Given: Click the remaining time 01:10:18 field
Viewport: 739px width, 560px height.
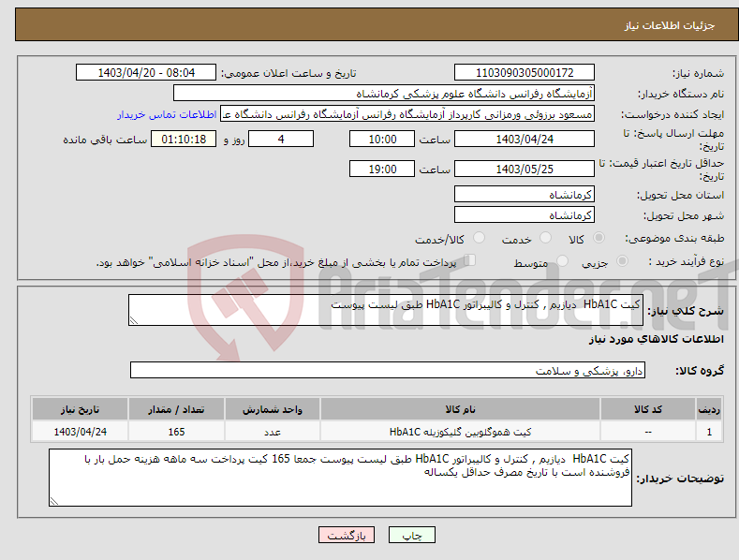Looking at the screenshot, I should point(184,139).
